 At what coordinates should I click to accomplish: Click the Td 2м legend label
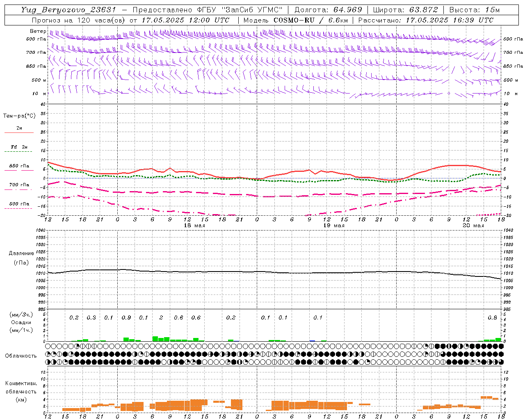pyautogui.click(x=19, y=147)
